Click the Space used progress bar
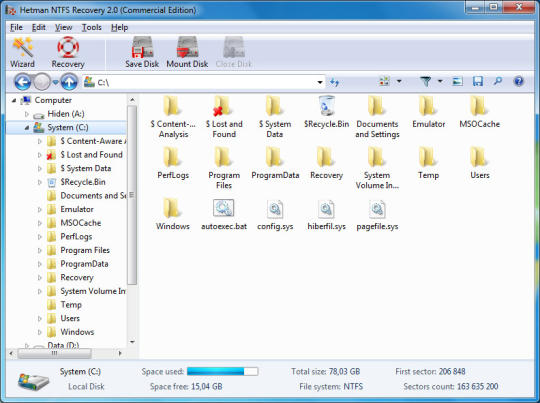Image resolution: width=540 pixels, height=403 pixels. (222, 371)
